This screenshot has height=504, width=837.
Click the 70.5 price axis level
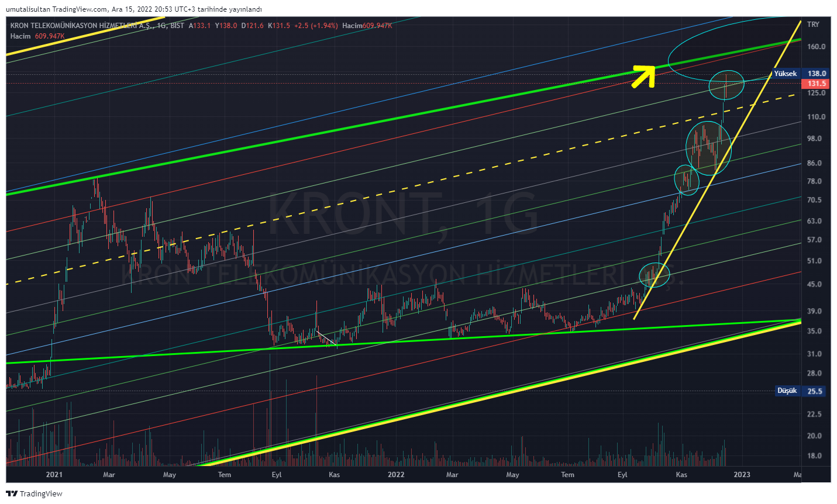click(x=814, y=200)
